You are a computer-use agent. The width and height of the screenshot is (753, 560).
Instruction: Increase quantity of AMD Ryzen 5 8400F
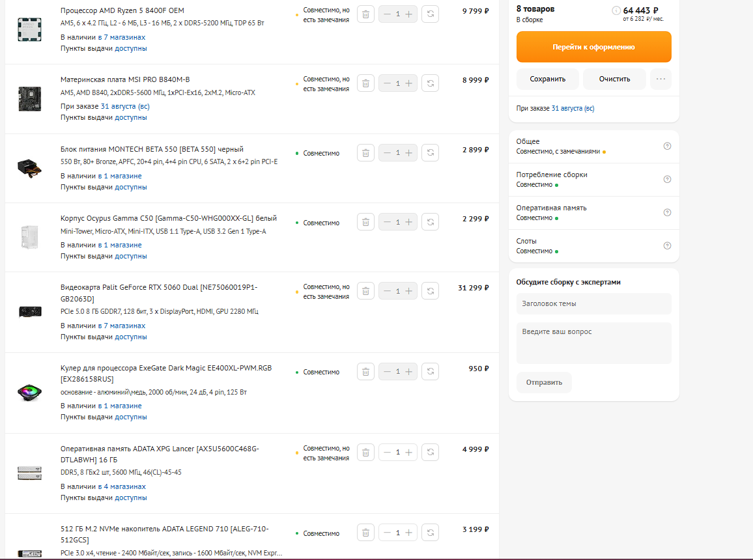click(408, 14)
